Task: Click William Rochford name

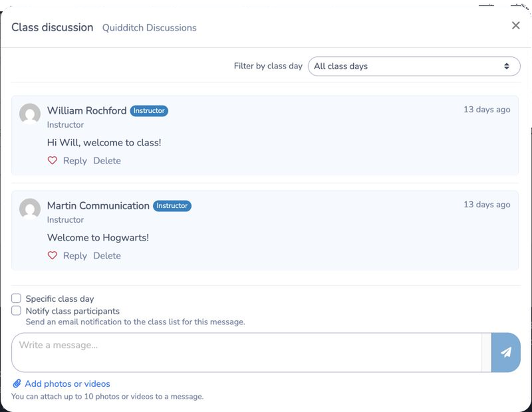Action: pos(87,110)
